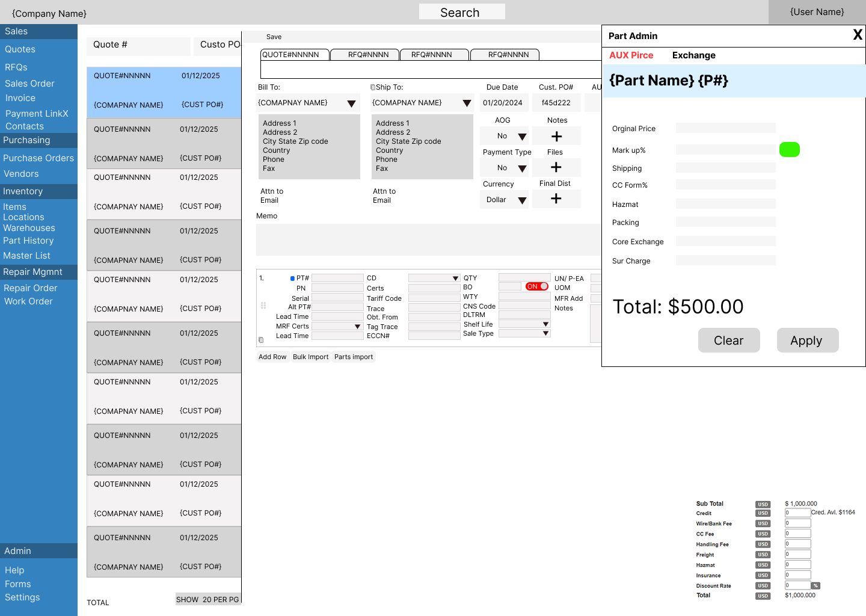Click the USD badge beside Wire/Bank Fee
Screen dimensions: 866x616
click(763, 524)
